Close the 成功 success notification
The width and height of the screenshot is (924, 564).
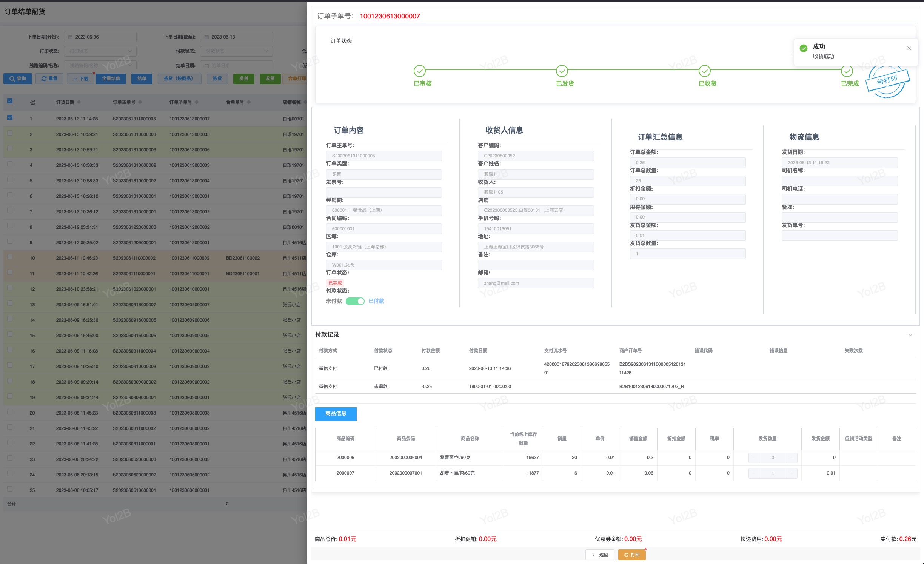pyautogui.click(x=909, y=48)
